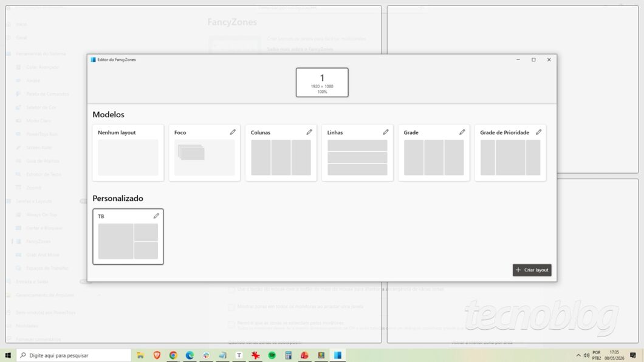Open the white T app on taskbar

[x=239, y=355]
